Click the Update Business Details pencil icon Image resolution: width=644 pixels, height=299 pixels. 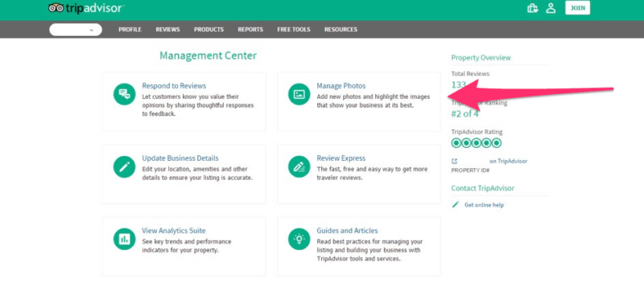pyautogui.click(x=125, y=166)
